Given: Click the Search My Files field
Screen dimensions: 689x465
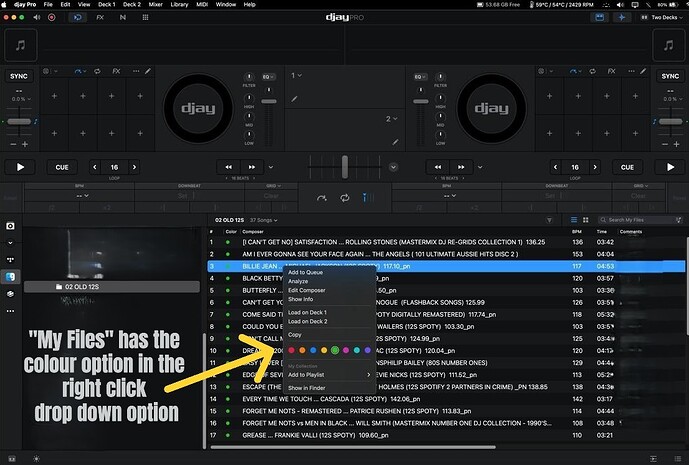Looking at the screenshot, I should [x=639, y=220].
